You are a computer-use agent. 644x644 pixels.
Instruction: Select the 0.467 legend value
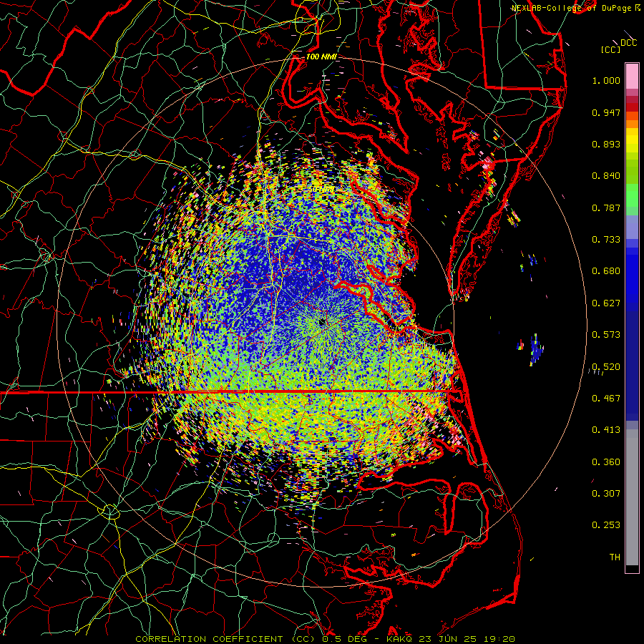click(606, 399)
